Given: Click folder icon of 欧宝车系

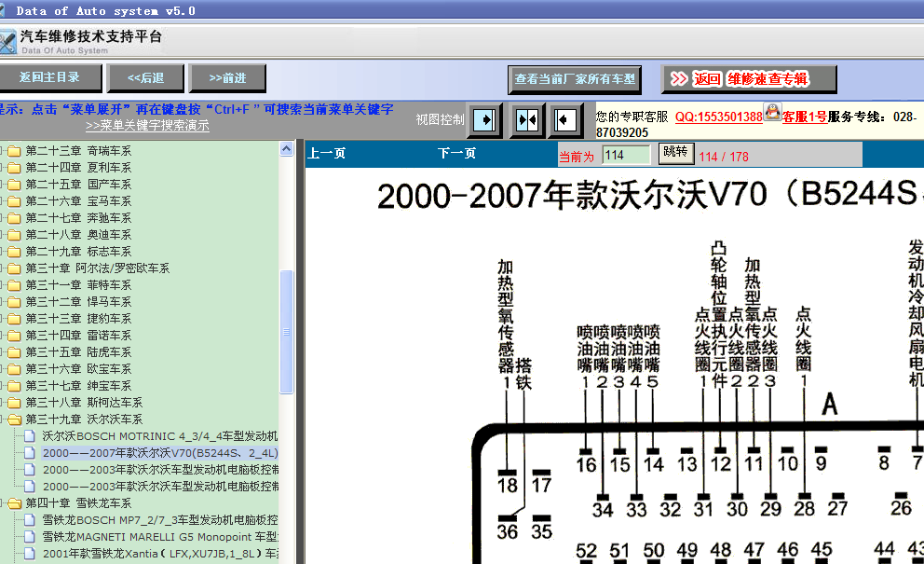Looking at the screenshot, I should click(x=14, y=369).
